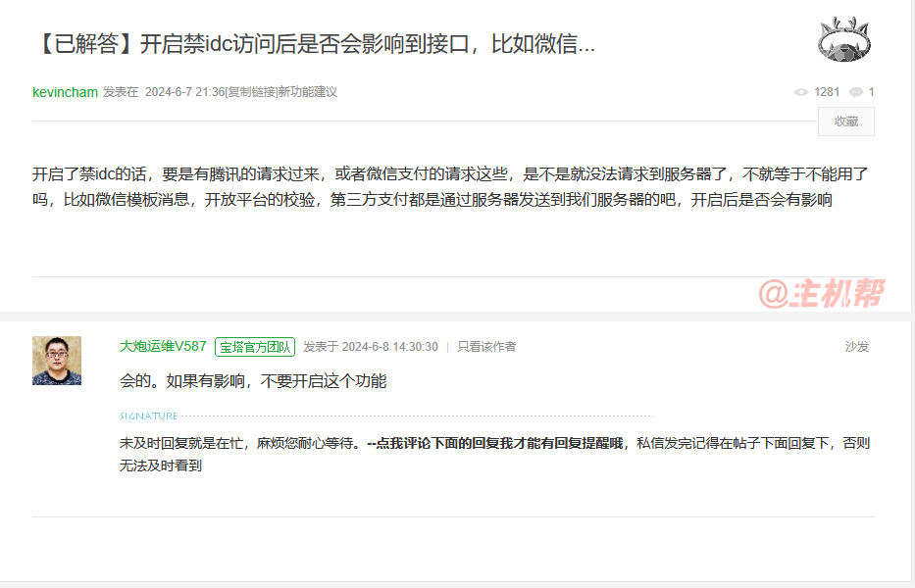Click the reply text 会的。如果有影响
The height and width of the screenshot is (588, 915).
tap(253, 381)
